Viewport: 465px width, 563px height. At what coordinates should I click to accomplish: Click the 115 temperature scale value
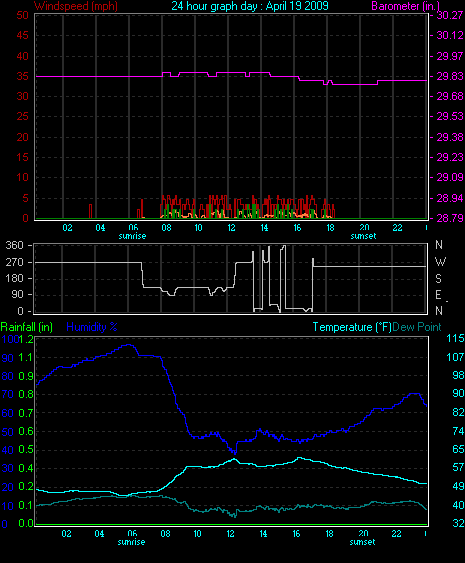pyautogui.click(x=455, y=338)
